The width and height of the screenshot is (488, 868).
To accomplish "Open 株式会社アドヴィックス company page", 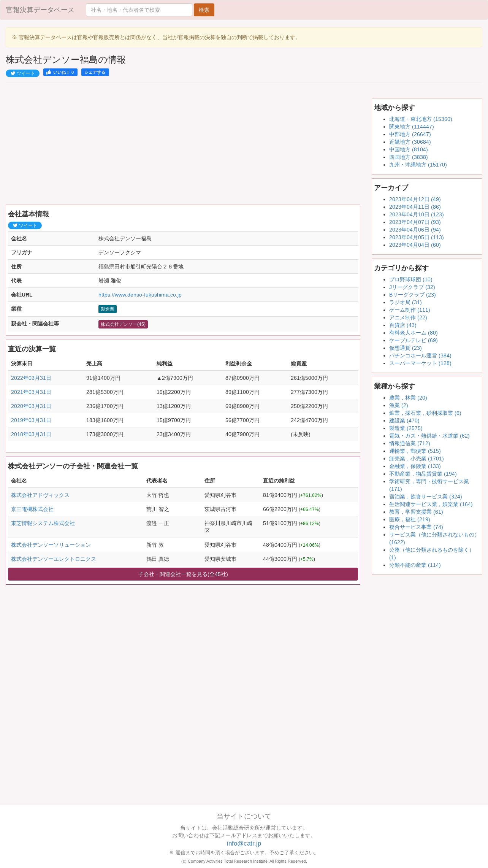I will click(40, 495).
